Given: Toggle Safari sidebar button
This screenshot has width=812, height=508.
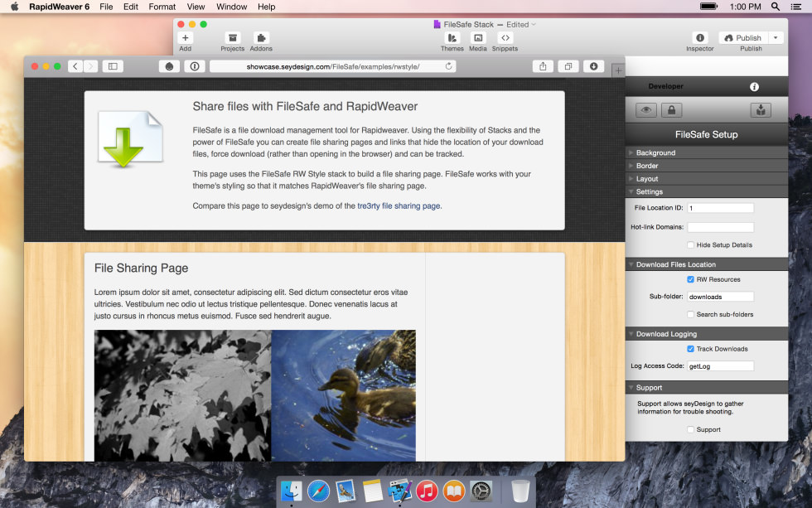Looking at the screenshot, I should [113, 66].
